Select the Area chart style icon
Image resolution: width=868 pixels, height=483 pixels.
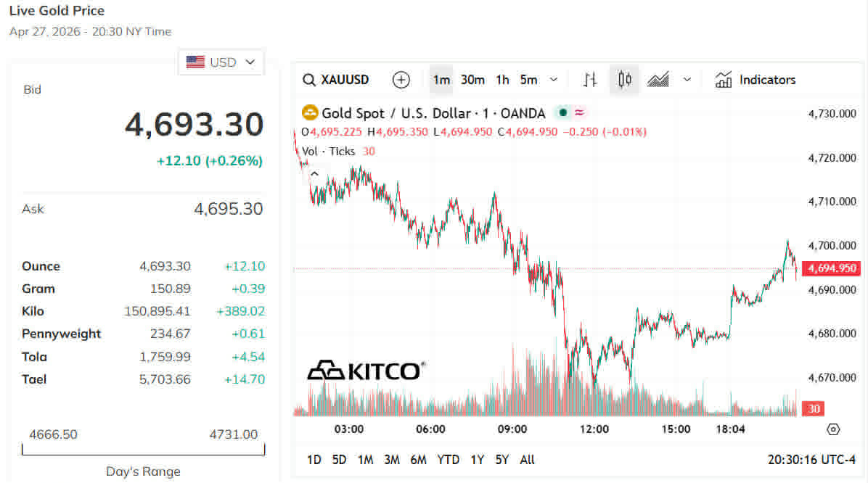(658, 80)
